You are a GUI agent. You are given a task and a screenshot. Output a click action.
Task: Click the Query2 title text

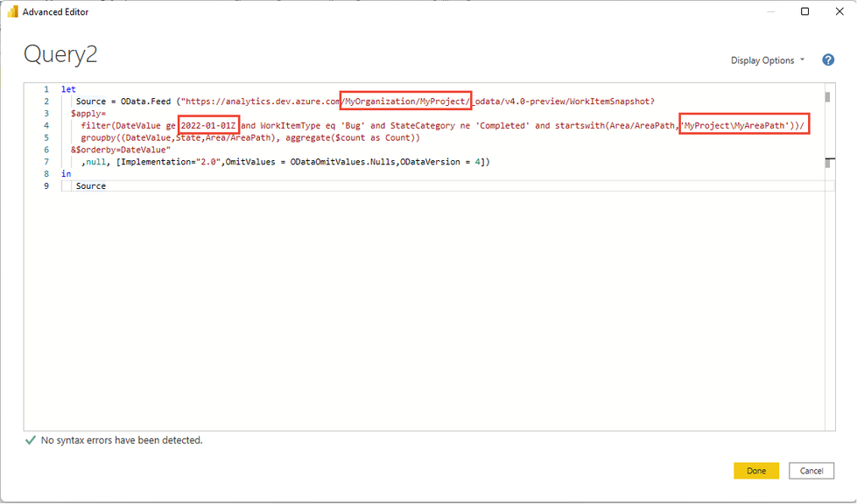click(60, 54)
